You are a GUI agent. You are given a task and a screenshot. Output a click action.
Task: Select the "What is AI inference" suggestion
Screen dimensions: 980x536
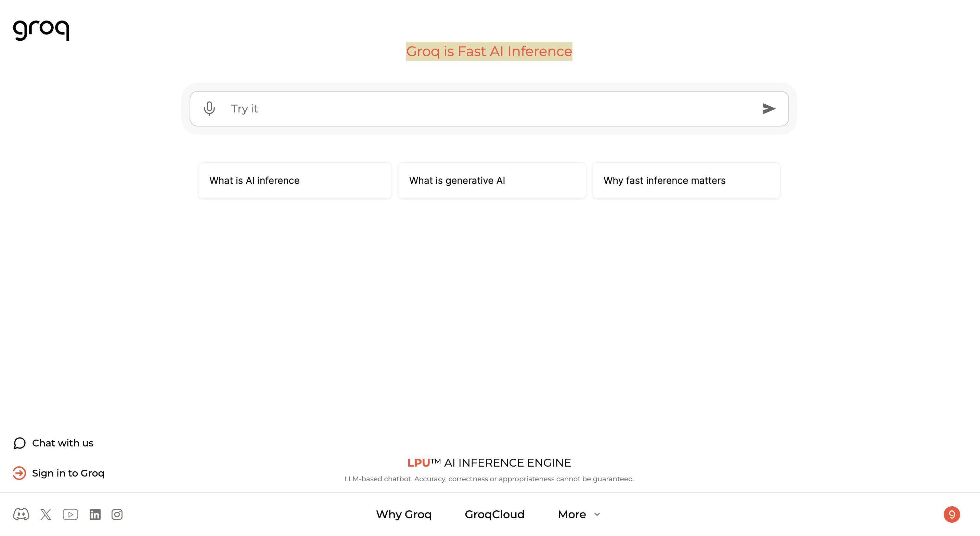click(295, 180)
